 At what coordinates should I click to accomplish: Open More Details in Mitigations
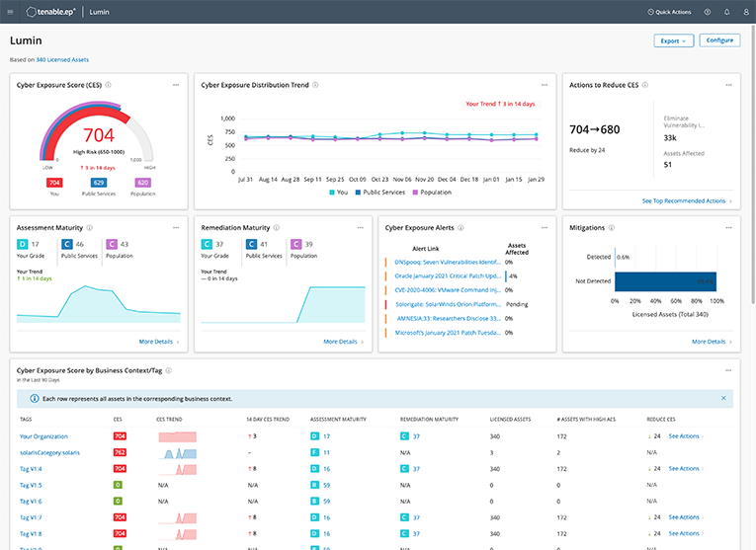click(x=712, y=342)
